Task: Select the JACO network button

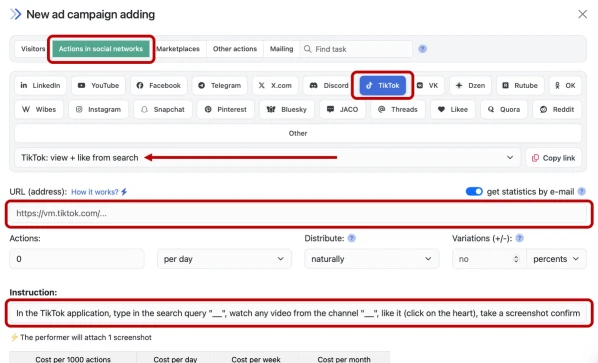Action: [342, 109]
